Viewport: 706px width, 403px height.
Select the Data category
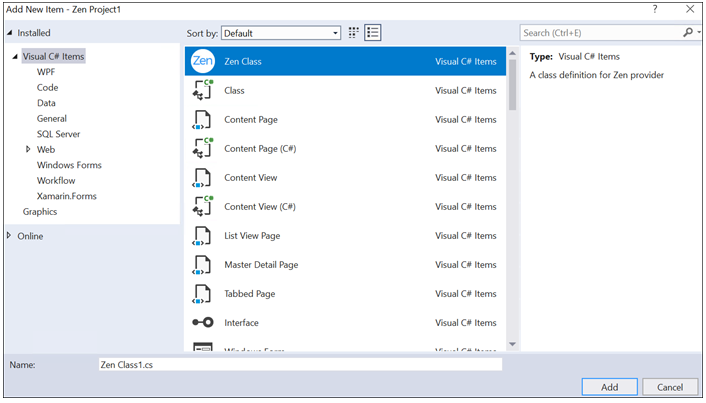[46, 103]
